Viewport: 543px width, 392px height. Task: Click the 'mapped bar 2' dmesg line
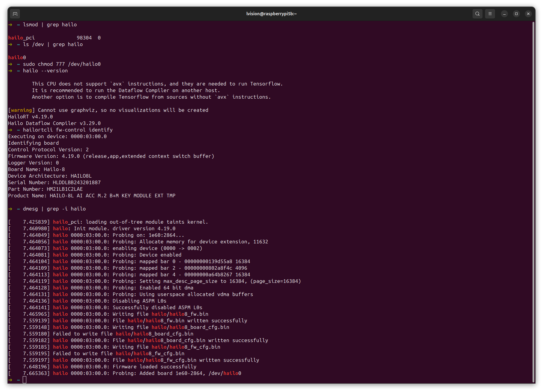[128, 268]
